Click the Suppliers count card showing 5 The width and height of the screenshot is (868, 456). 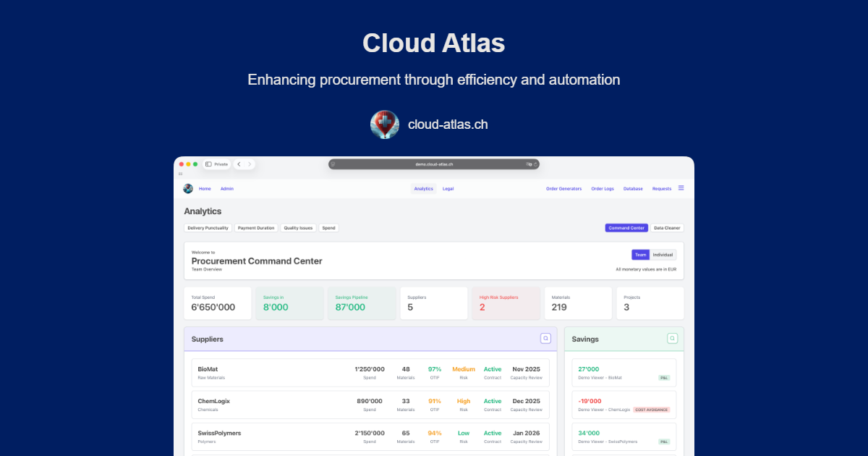434,303
